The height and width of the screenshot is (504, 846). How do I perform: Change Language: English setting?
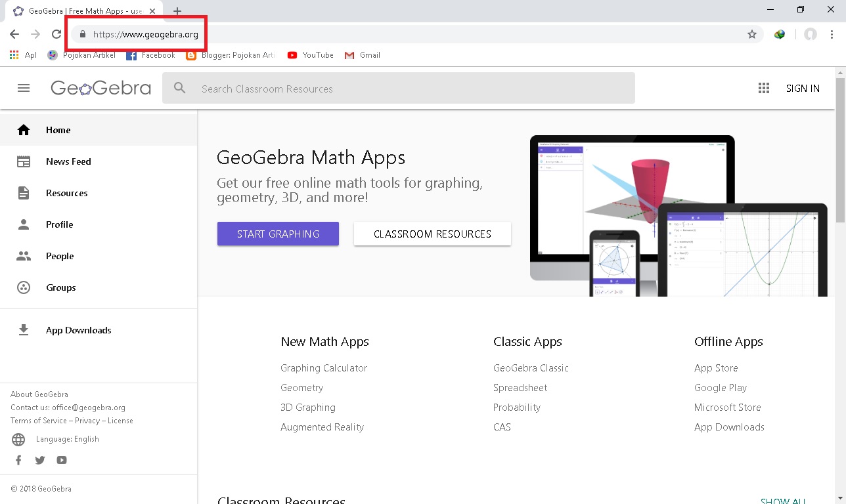(68, 439)
